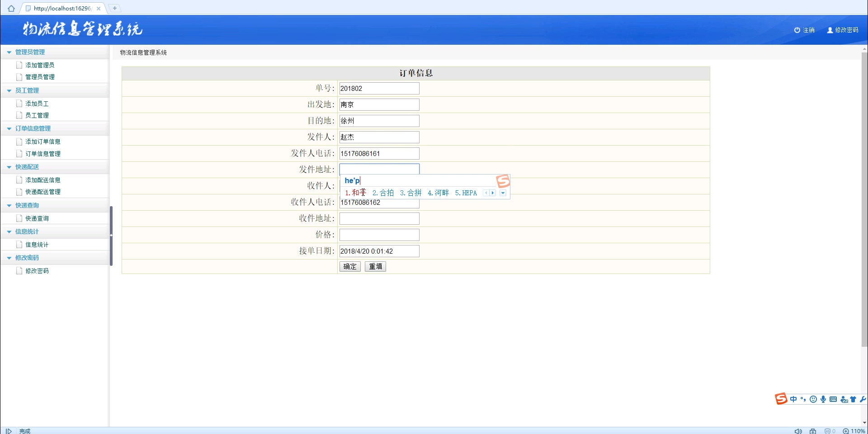Open 添加管理员 page from sidebar
The image size is (868, 434).
40,65
